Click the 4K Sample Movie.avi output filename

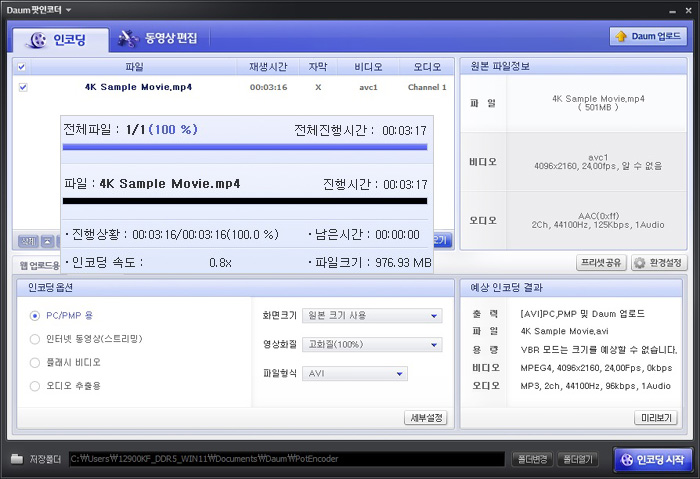[564, 331]
